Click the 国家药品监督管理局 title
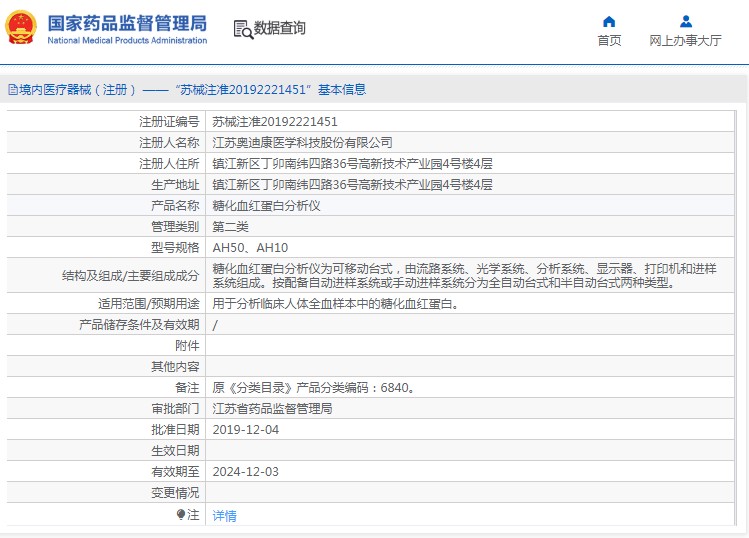This screenshot has width=749, height=538. pyautogui.click(x=127, y=23)
